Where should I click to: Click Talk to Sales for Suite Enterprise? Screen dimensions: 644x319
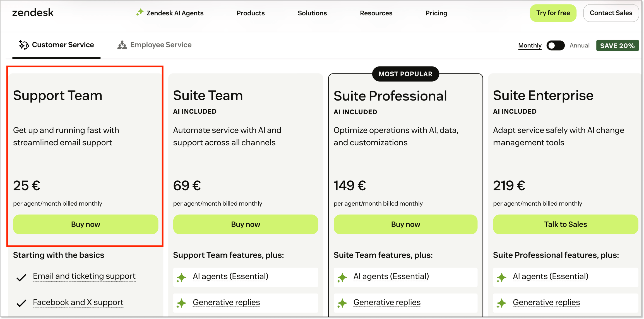coord(565,224)
